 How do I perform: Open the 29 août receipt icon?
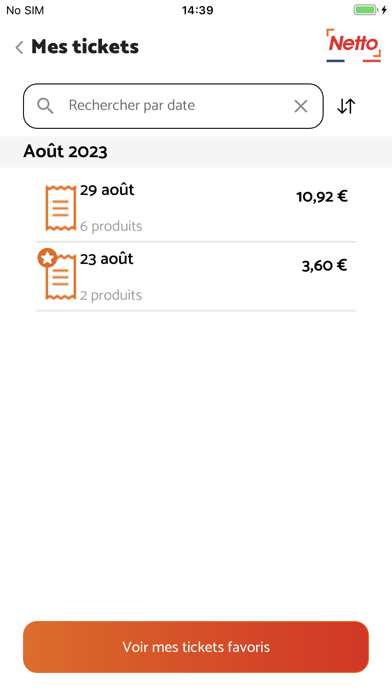pos(60,208)
